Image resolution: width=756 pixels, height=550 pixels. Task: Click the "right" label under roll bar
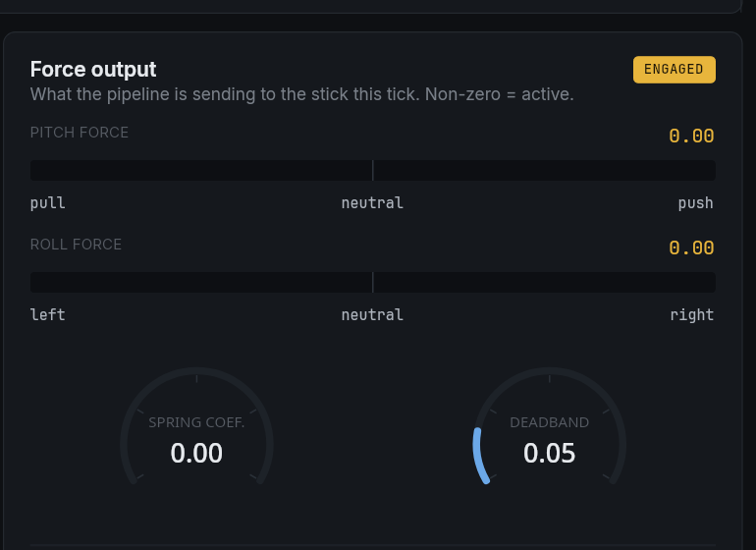pos(692,315)
